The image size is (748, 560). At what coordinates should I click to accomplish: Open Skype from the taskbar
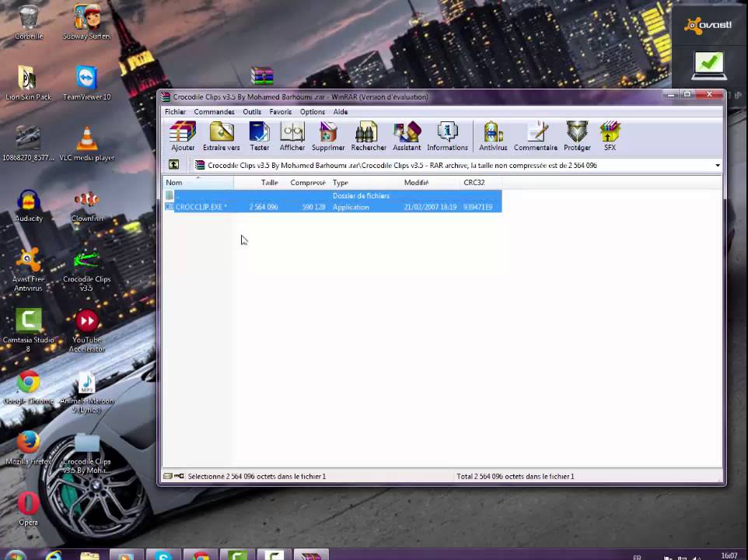163,555
